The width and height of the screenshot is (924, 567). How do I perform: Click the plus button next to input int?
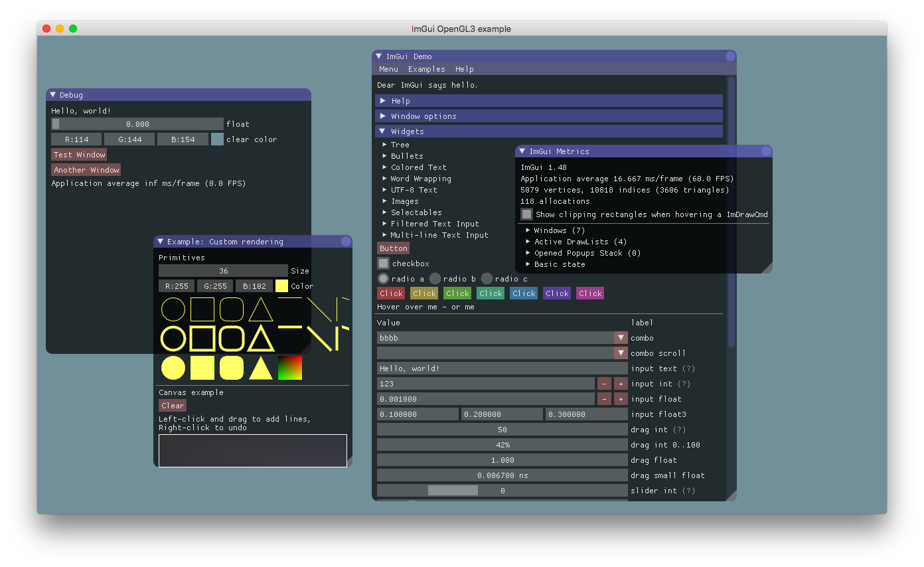(x=620, y=383)
